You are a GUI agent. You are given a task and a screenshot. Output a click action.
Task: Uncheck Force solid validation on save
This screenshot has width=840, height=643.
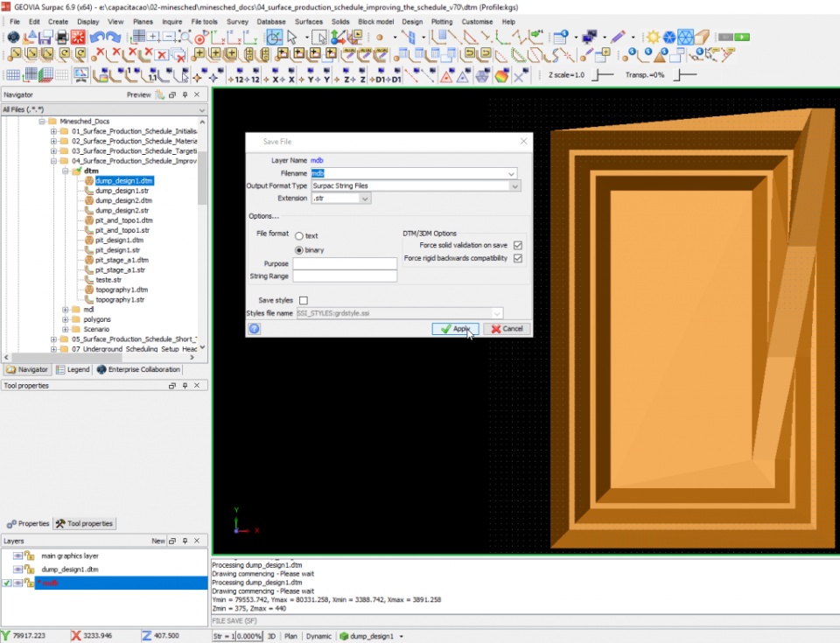(518, 246)
